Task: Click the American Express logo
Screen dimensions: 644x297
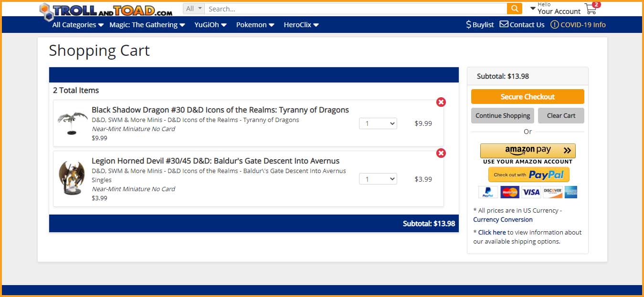Action: pyautogui.click(x=571, y=192)
